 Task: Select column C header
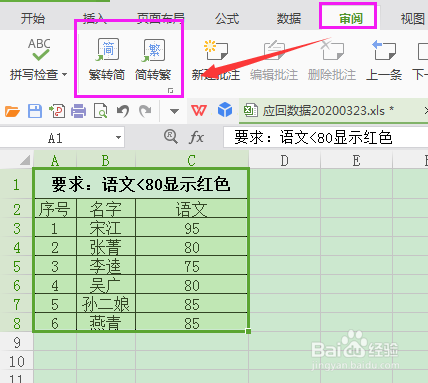pos(192,161)
